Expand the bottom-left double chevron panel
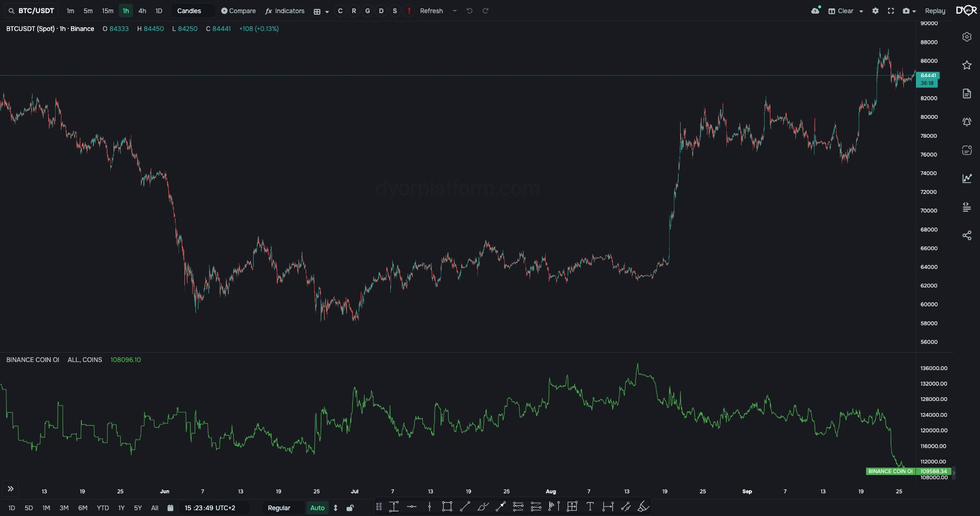The height and width of the screenshot is (516, 980). [11, 489]
